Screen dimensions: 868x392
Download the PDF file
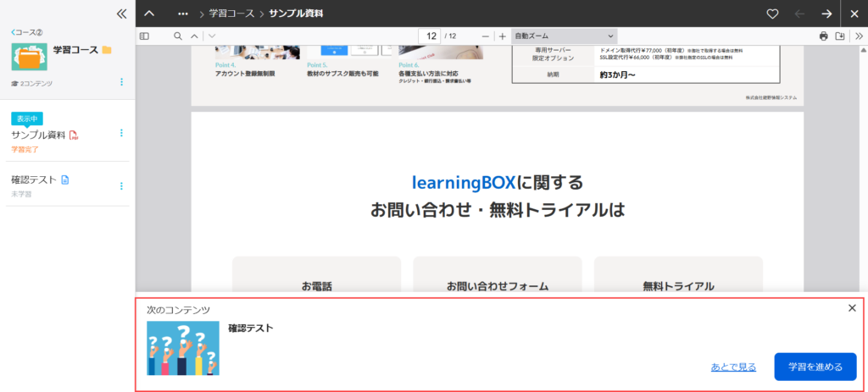[840, 36]
